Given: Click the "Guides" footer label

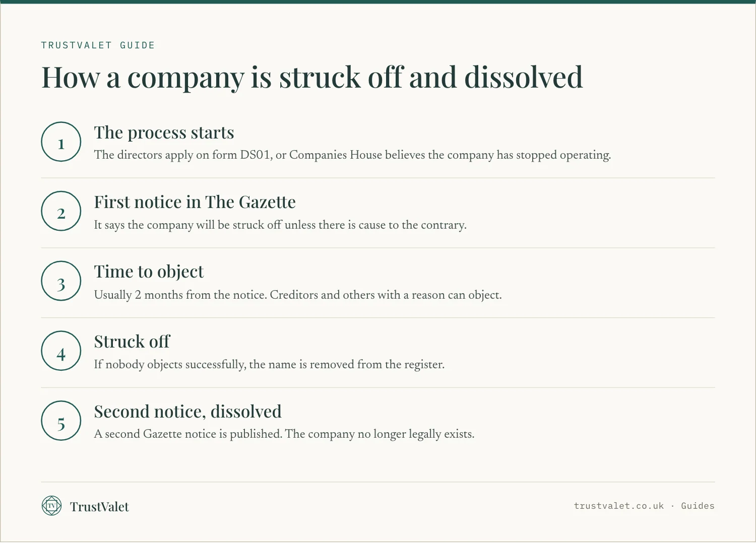Looking at the screenshot, I should tap(698, 506).
